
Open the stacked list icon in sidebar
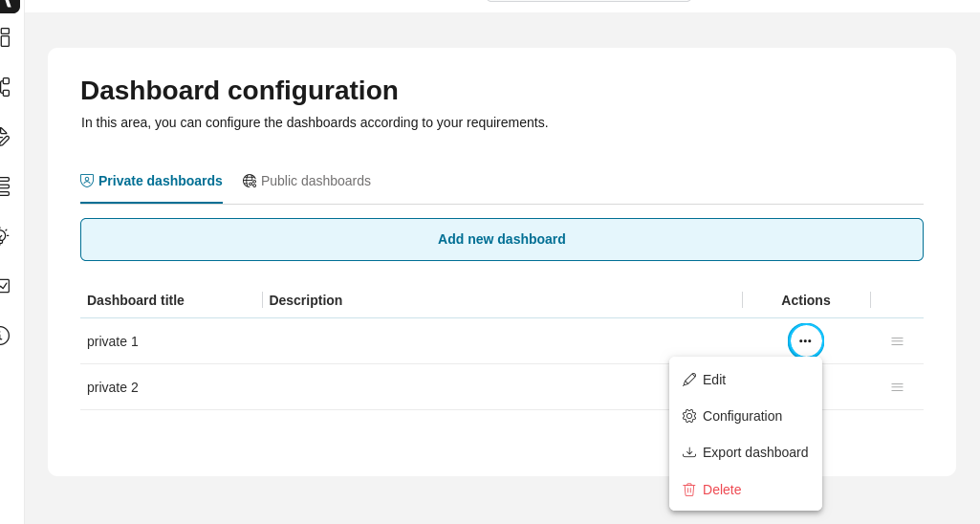click(5, 186)
